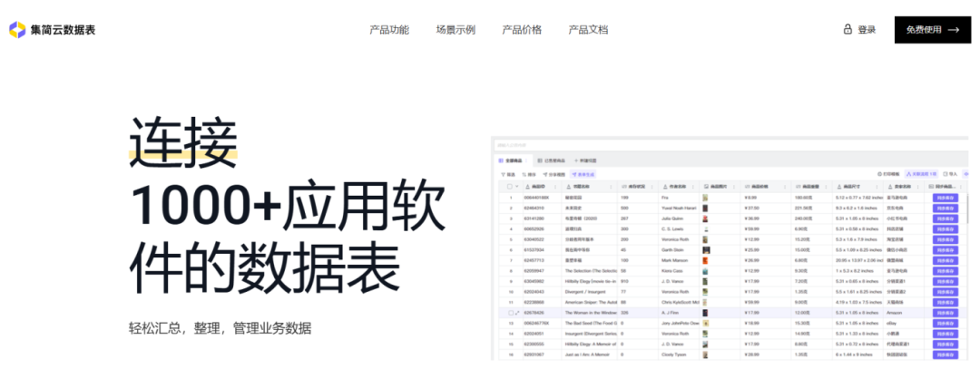Click book thumbnail in the Garth Stein row
Screen dimensions: 980x388
coord(706,250)
